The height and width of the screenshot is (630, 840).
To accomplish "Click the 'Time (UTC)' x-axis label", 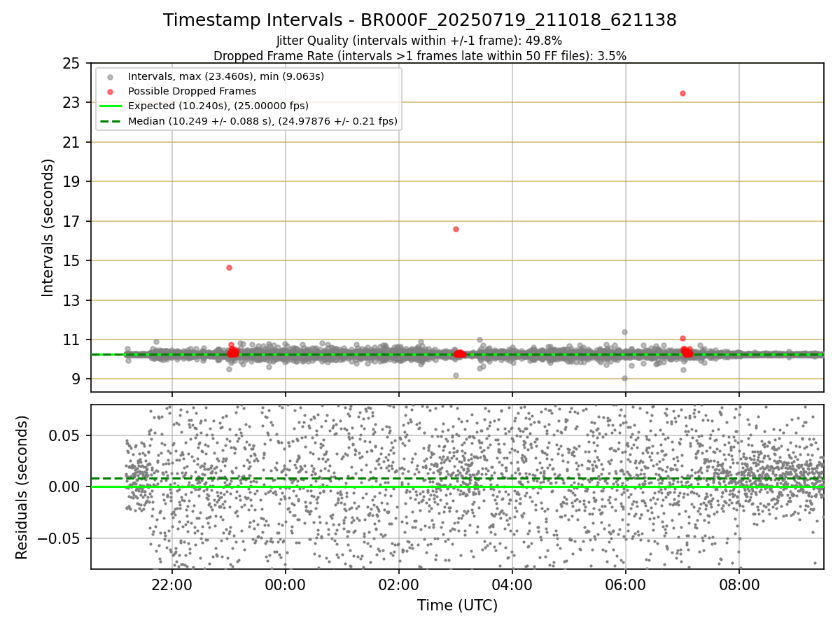I will pos(457,605).
